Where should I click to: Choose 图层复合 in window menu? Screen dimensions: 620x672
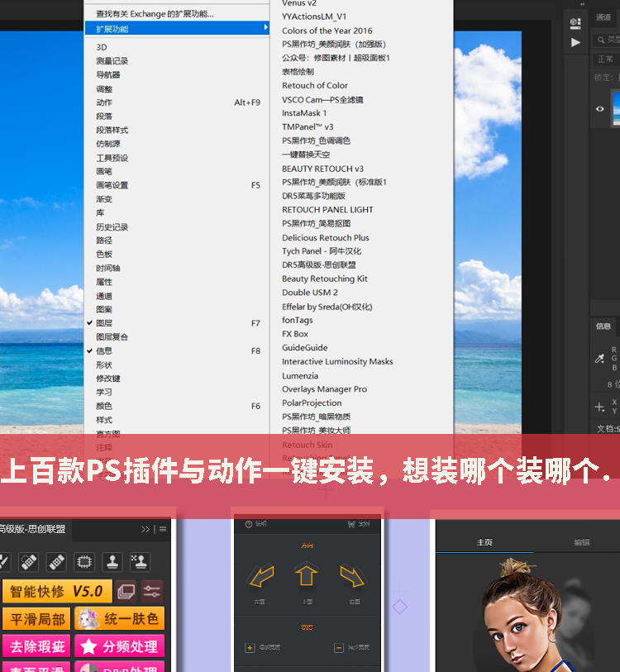(112, 337)
